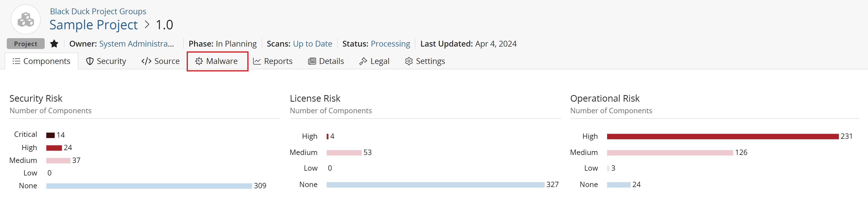
Task: Click the Components list icon
Action: point(16,61)
